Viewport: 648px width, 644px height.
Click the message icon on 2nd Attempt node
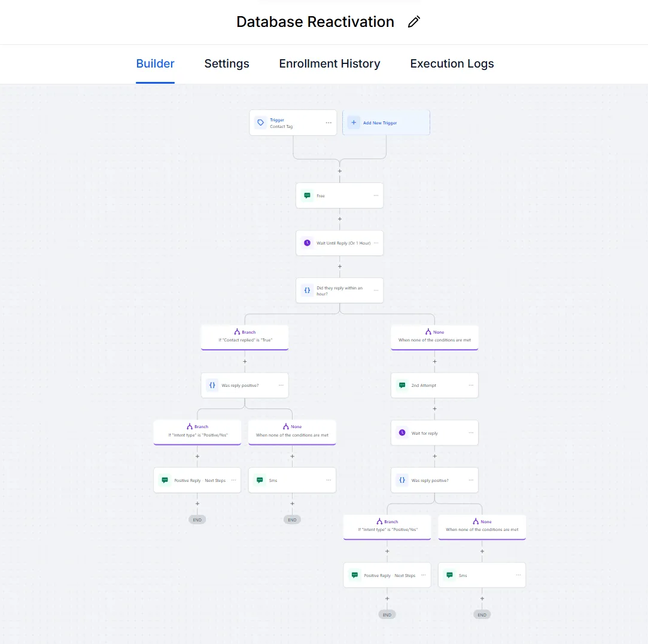(402, 386)
